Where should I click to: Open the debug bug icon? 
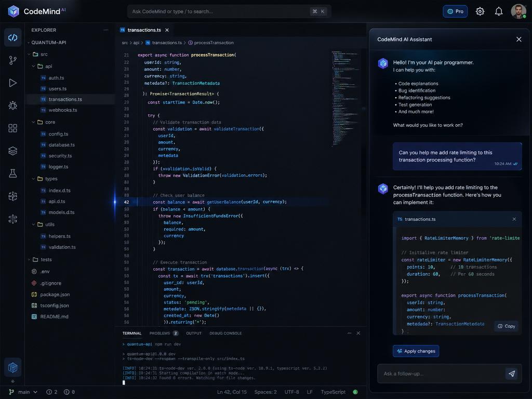(13, 105)
